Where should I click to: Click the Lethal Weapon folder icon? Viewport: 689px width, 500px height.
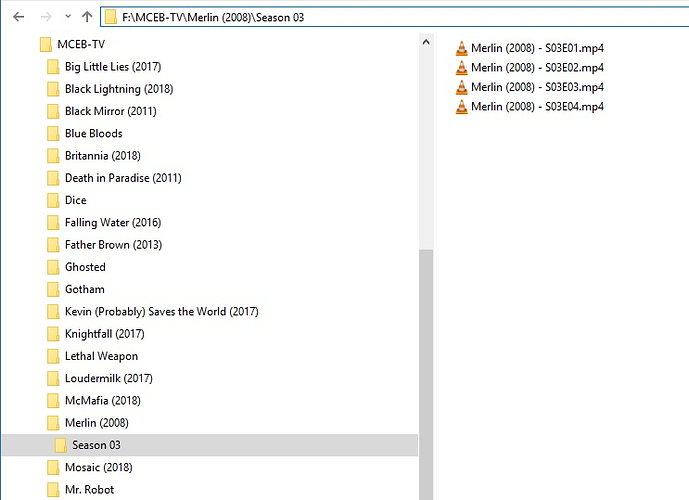coord(53,356)
